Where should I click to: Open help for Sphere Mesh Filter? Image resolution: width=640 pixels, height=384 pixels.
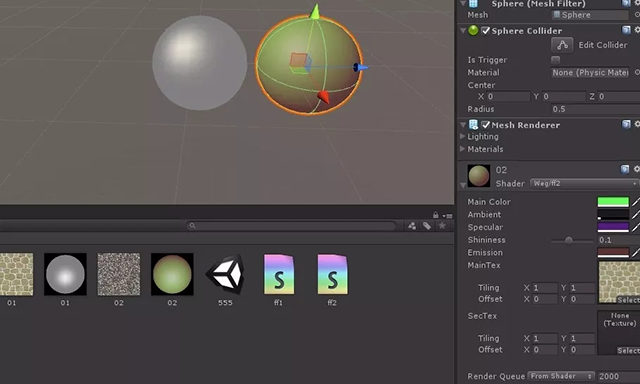pyautogui.click(x=626, y=3)
